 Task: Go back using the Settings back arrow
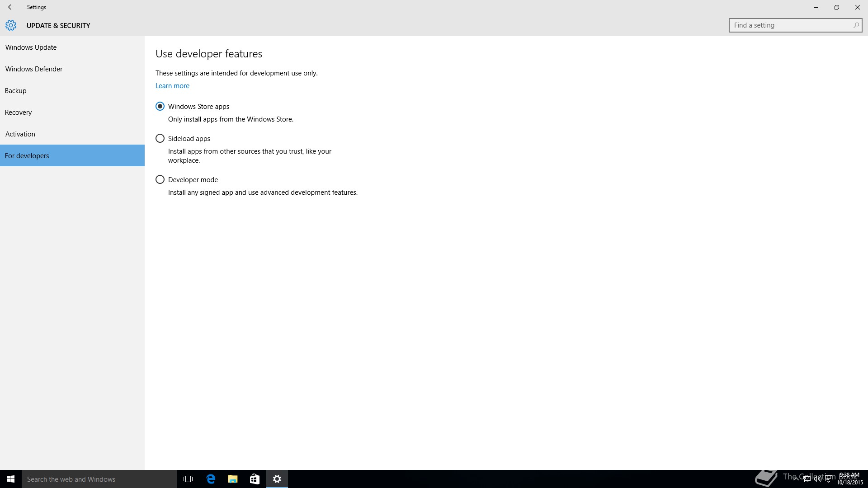(x=11, y=7)
